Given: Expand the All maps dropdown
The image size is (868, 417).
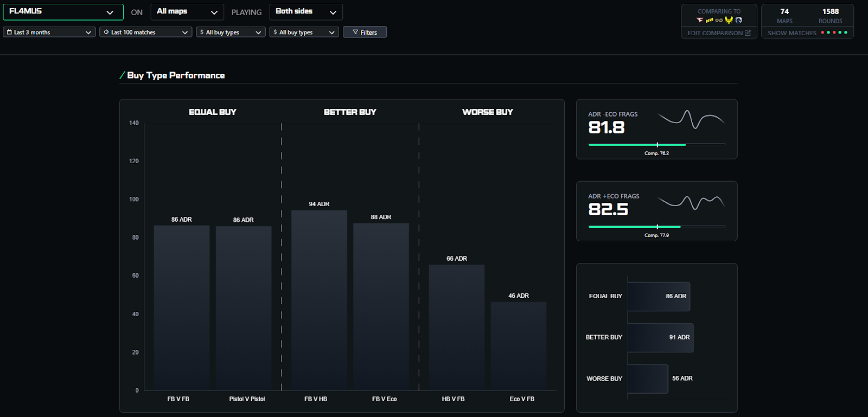Looking at the screenshot, I should pos(187,12).
